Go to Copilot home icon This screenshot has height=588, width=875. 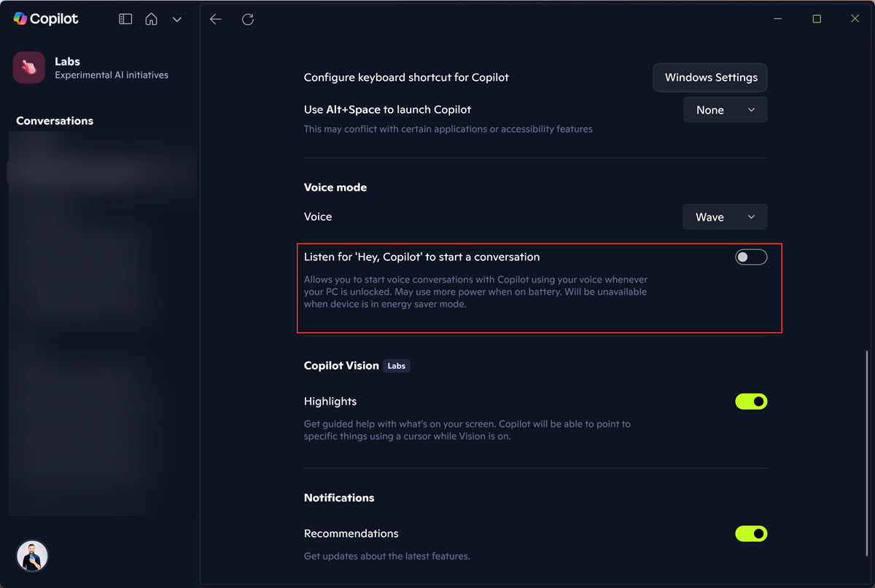(x=152, y=20)
